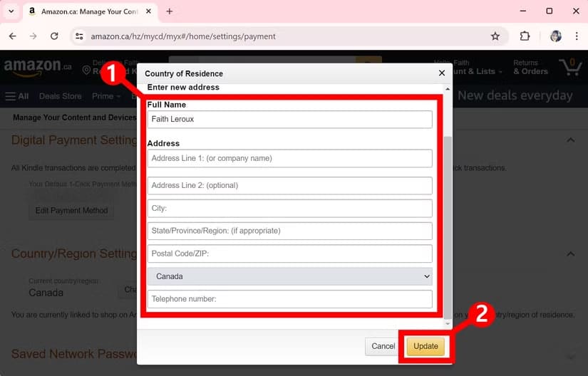Click the Cancel button in dialog
This screenshot has height=376, width=588.
click(x=383, y=346)
